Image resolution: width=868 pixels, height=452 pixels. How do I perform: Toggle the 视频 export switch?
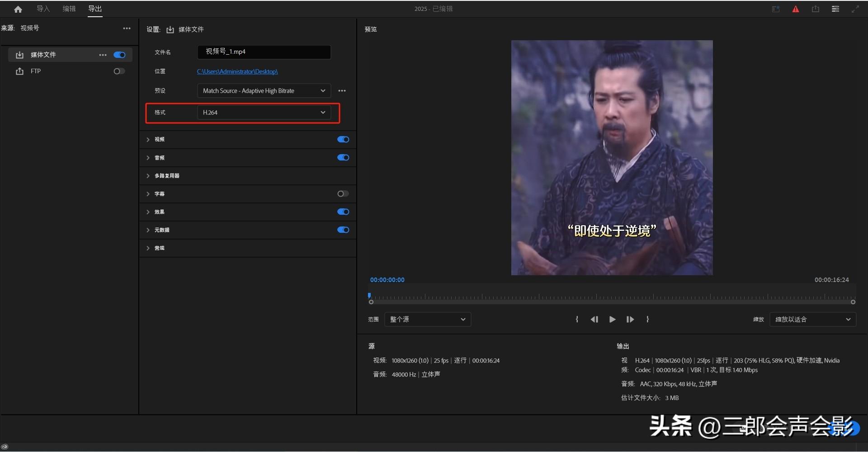(x=343, y=139)
